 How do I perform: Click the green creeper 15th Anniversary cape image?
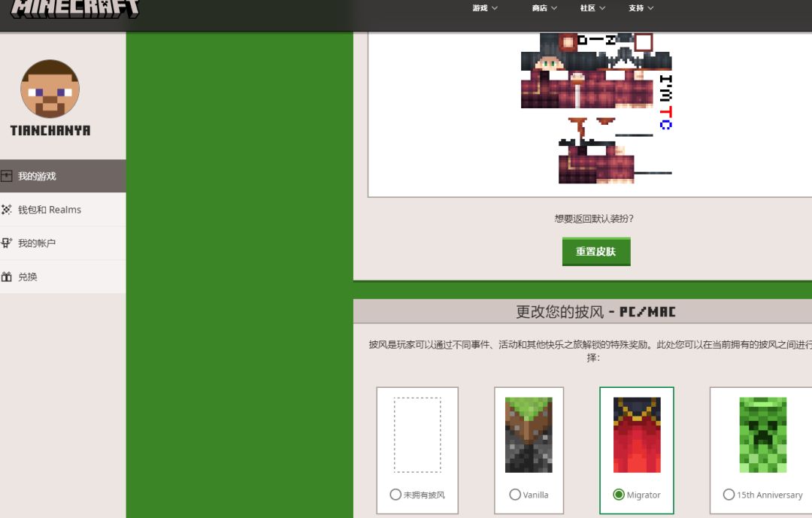coord(763,435)
